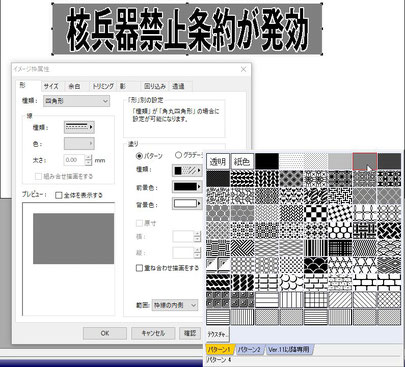Screen dimensions: 405x367
Task: Choose the highlighted medium gray swatch
Action: click(365, 161)
